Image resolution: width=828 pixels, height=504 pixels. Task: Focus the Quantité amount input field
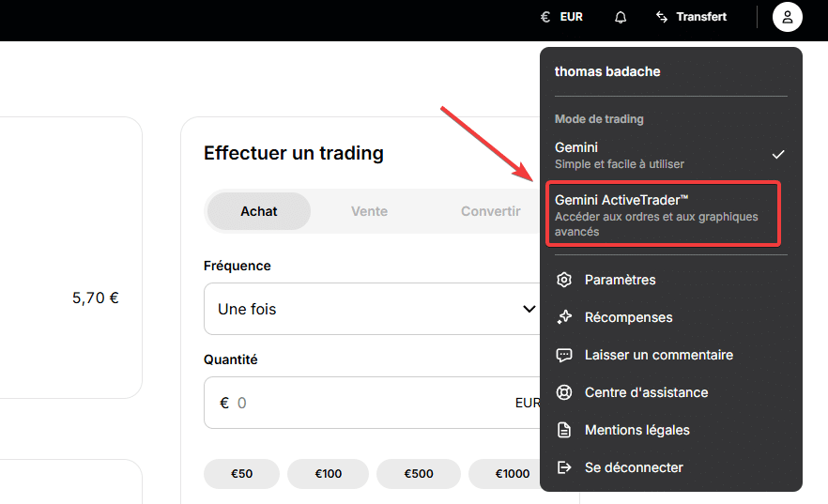pos(373,403)
